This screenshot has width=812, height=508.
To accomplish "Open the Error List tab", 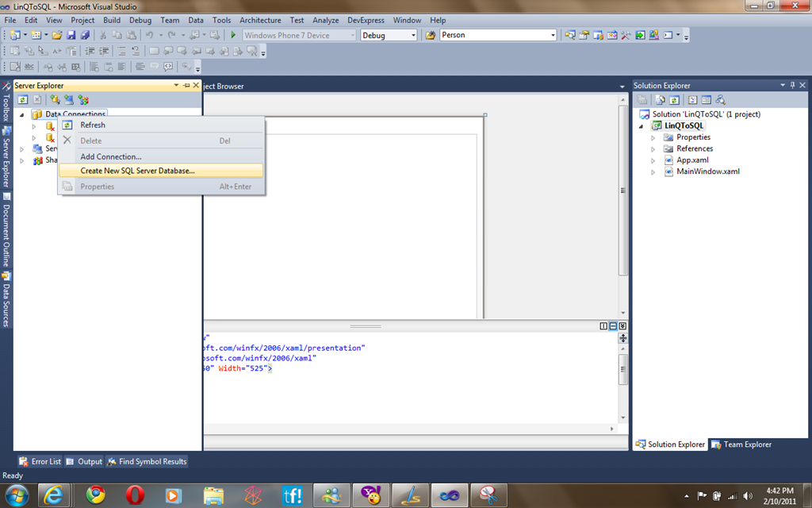I will [40, 461].
